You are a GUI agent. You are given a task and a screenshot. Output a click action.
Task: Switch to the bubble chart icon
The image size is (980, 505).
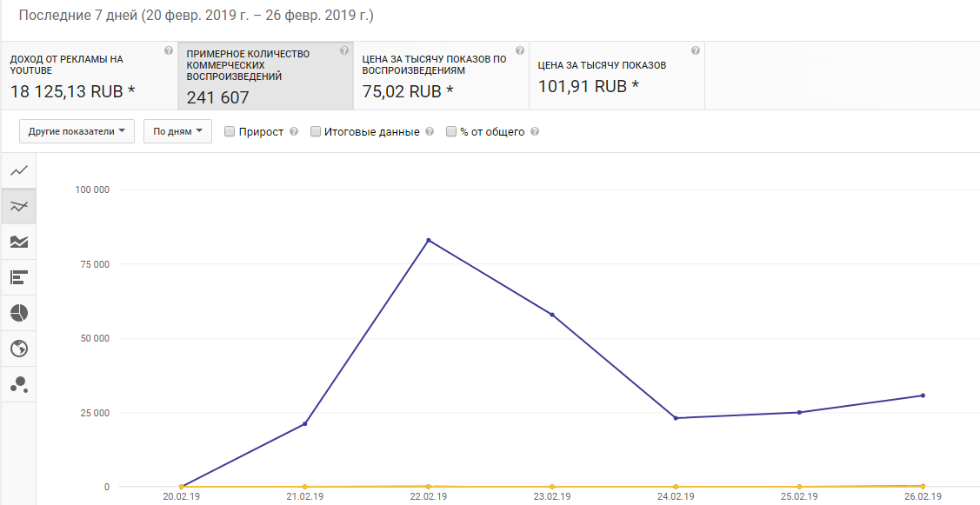point(19,384)
